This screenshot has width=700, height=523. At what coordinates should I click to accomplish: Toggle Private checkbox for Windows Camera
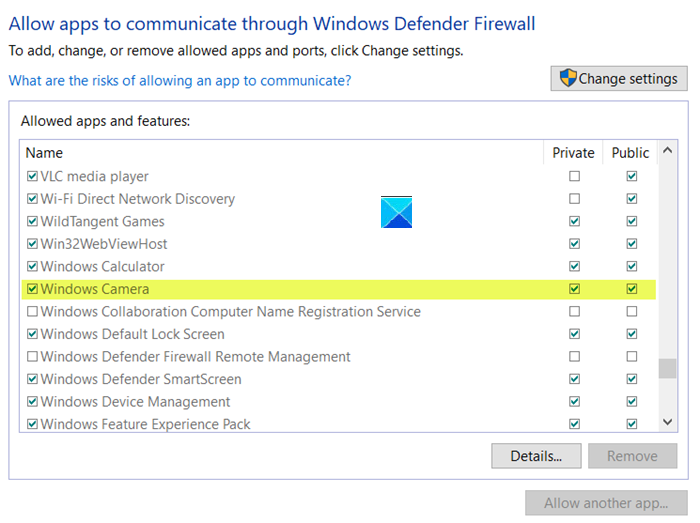click(x=574, y=289)
